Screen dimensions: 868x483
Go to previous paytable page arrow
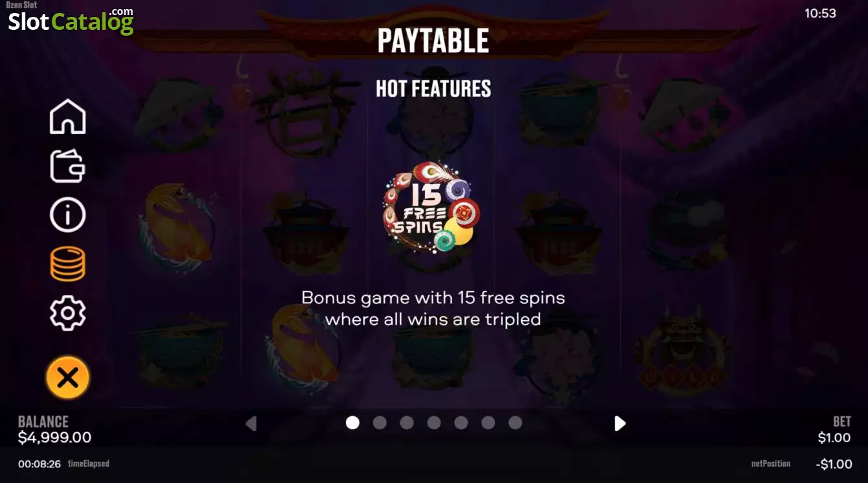click(x=251, y=423)
